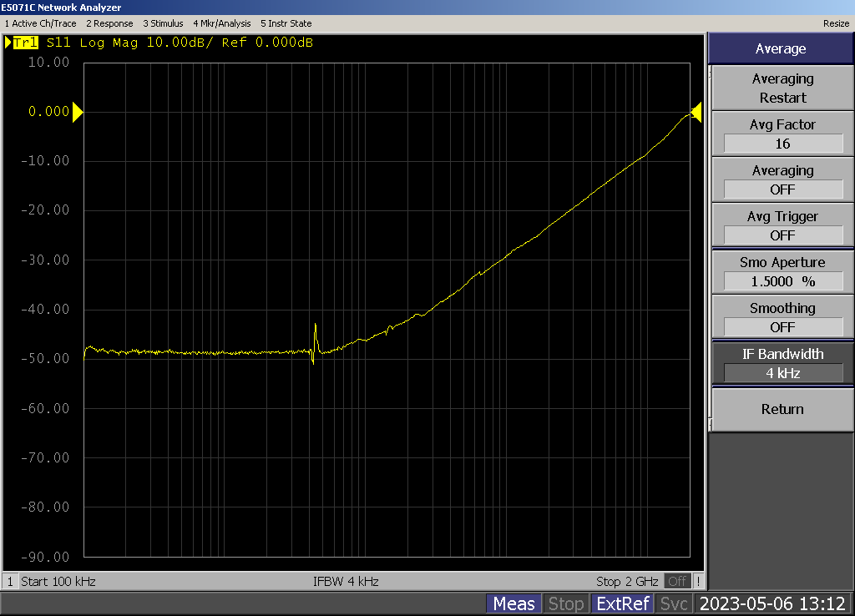Open the Instr State menu
The image size is (855, 616).
(x=286, y=23)
